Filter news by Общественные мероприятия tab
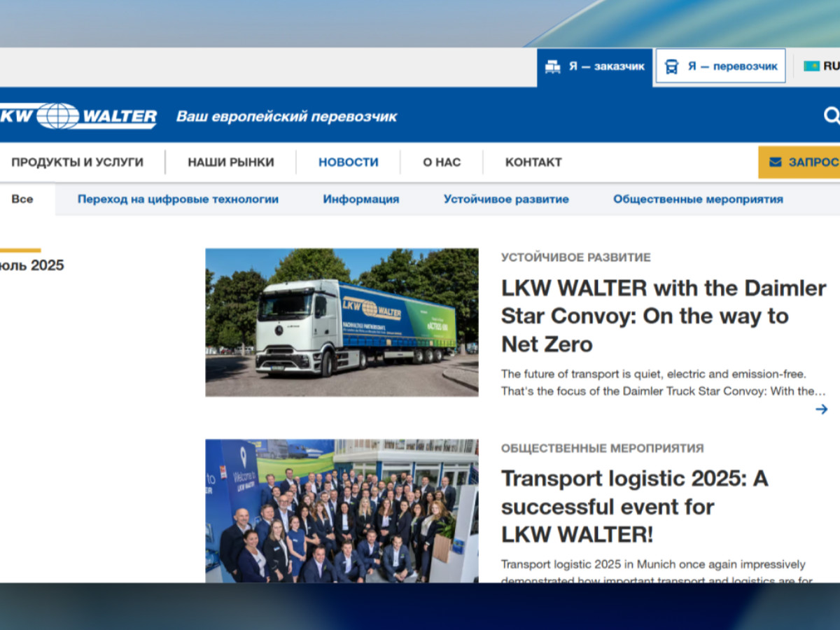The image size is (840, 630). pos(698,199)
